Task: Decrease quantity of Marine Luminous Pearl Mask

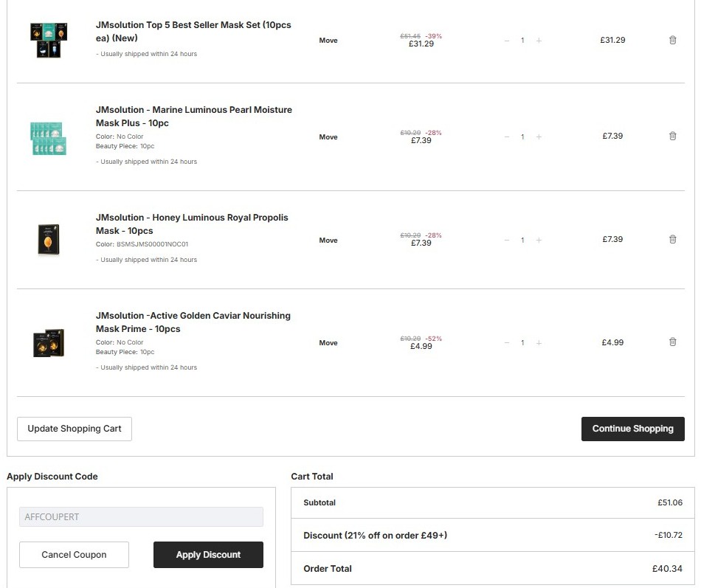Action: (507, 136)
